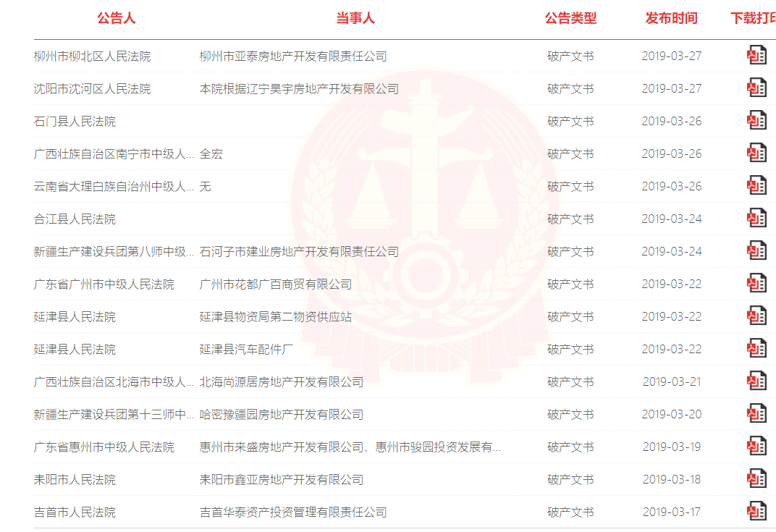Download PDF for 石门县人民法院 row
Viewport: 776px width, 532px height.
[x=756, y=120]
